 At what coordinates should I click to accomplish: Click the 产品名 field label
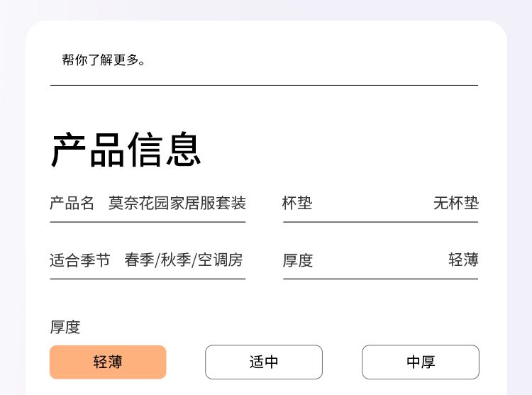pyautogui.click(x=72, y=204)
